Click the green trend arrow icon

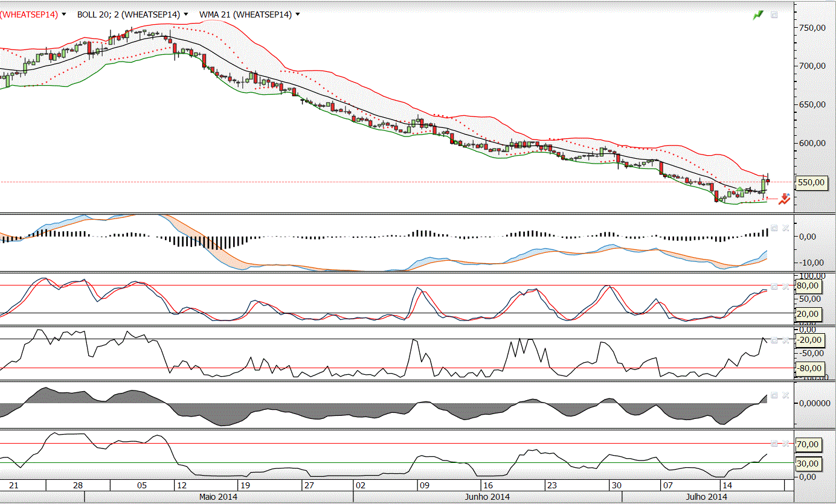pyautogui.click(x=758, y=15)
